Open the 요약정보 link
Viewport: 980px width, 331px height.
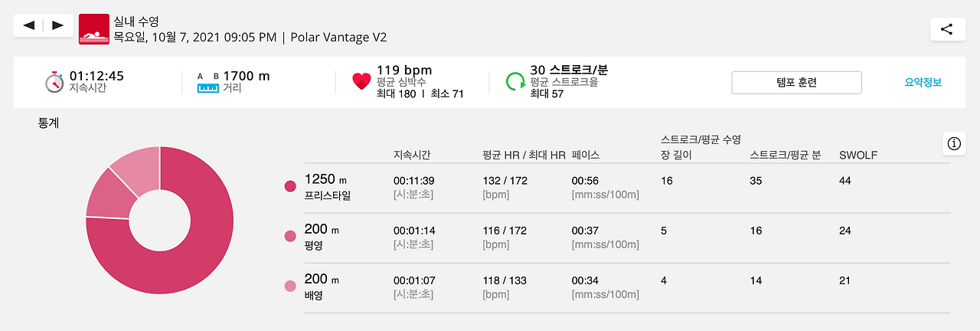click(923, 82)
